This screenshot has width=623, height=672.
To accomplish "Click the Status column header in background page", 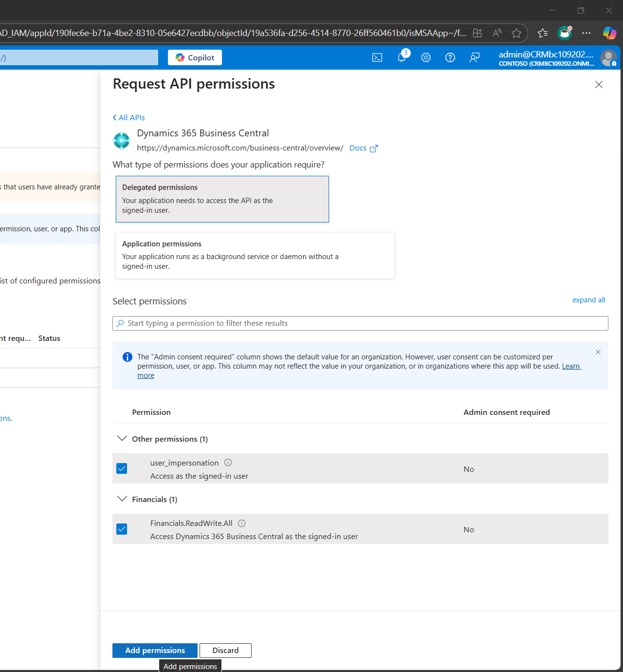I will pos(49,338).
